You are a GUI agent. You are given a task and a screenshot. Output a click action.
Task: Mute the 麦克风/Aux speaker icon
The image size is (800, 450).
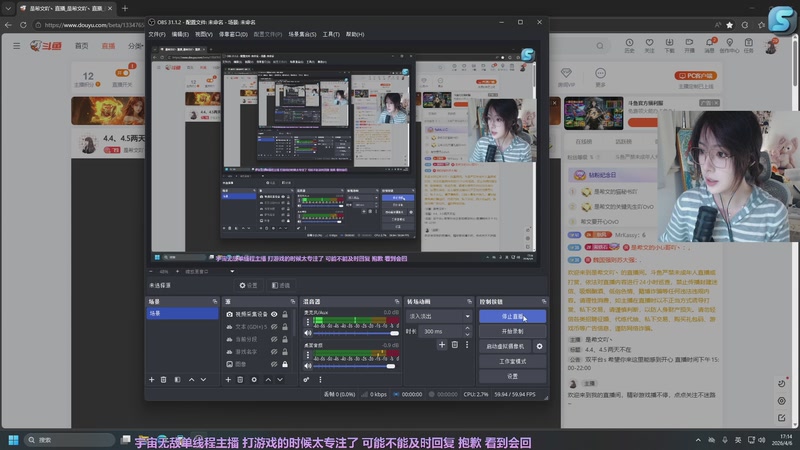[x=308, y=333]
